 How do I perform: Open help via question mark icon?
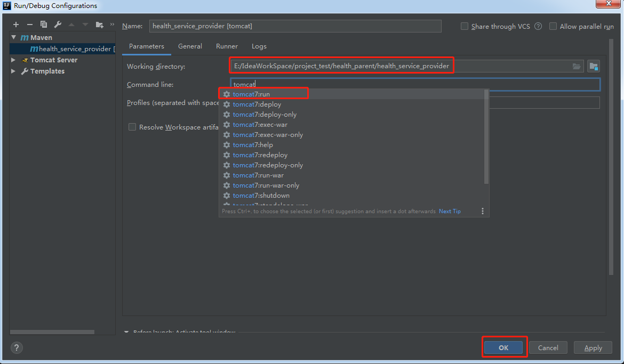[x=16, y=347]
